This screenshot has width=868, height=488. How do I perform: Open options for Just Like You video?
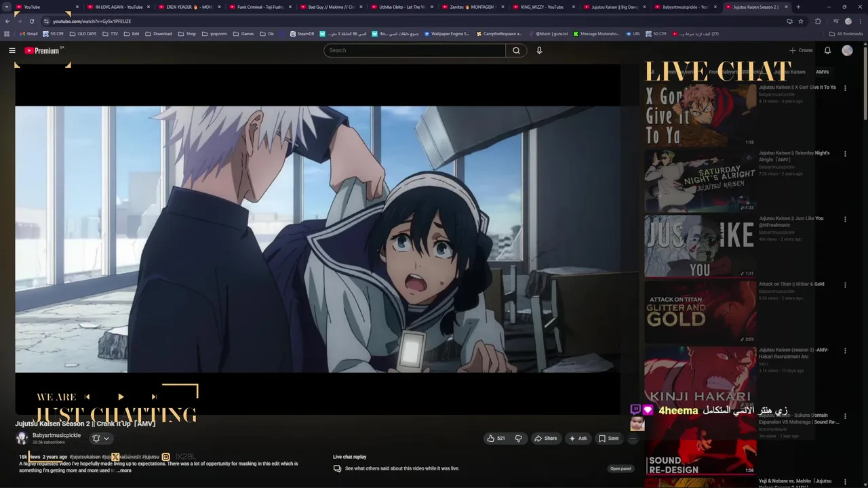click(845, 220)
